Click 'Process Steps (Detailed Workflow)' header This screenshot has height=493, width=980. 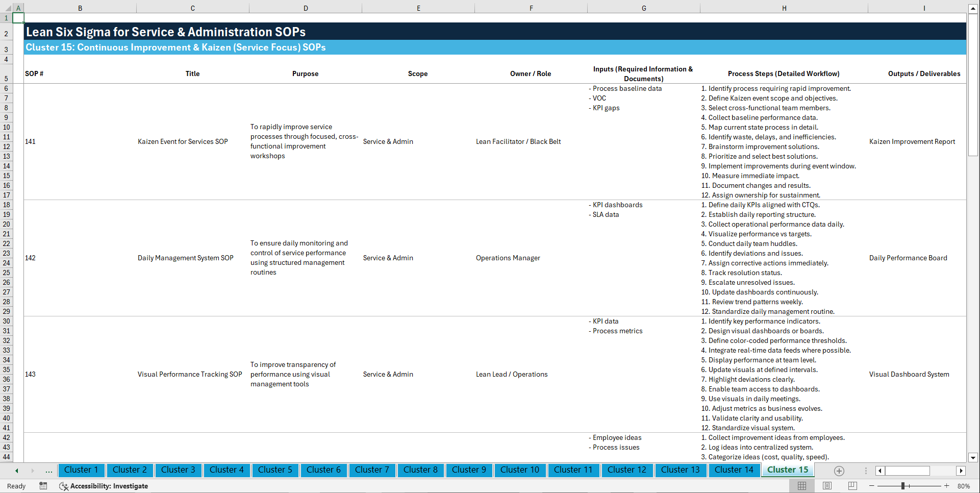coord(784,73)
